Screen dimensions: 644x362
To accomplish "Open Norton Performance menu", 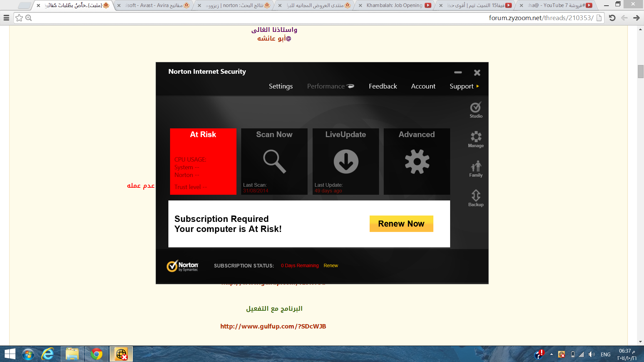I will [330, 86].
